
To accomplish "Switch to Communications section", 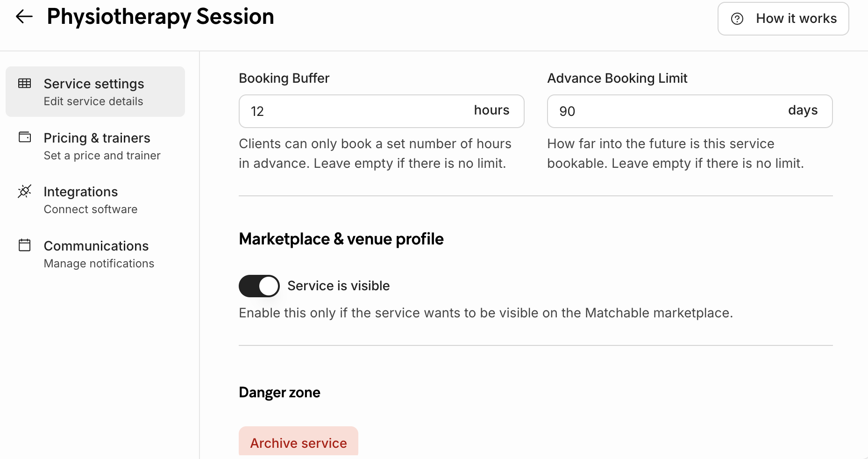I will [x=96, y=246].
